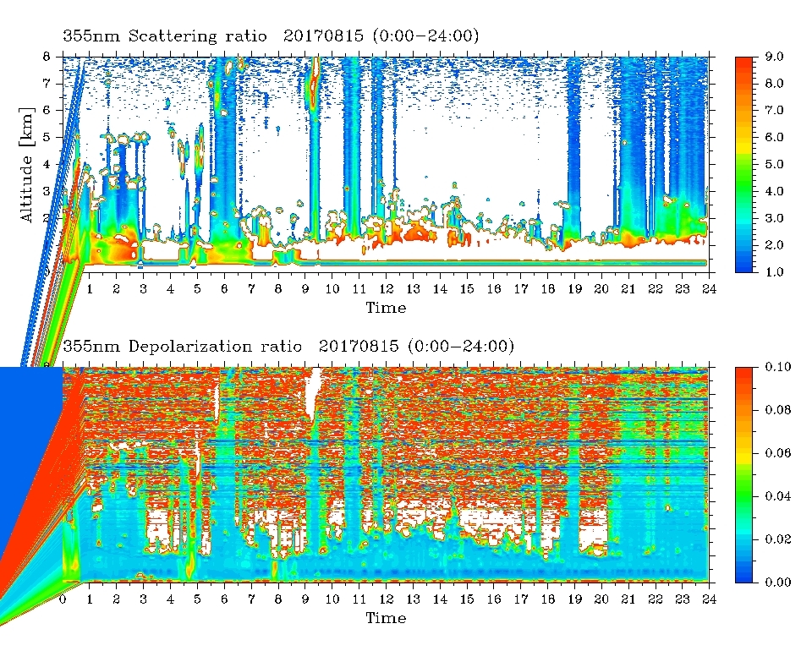Click hour 0 tick label on depolarization plot
This screenshot has height=651, width=812.
(63, 599)
